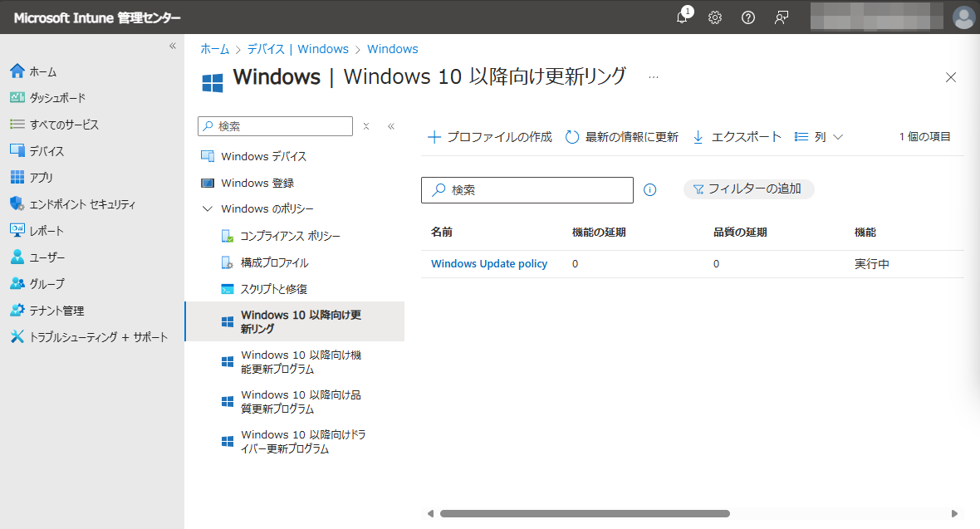Click ホーム breadcrumb link
This screenshot has width=980, height=529.
click(x=215, y=49)
